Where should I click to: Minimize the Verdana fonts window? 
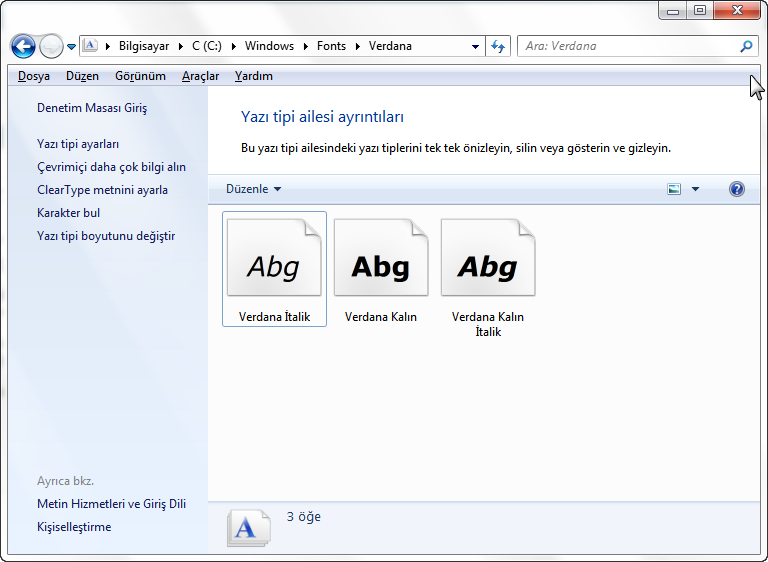click(672, 10)
